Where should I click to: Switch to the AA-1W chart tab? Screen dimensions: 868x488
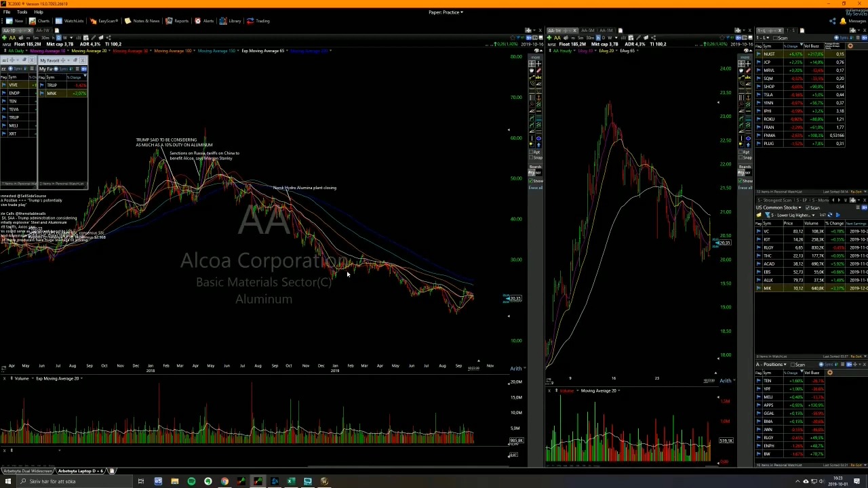tap(43, 30)
